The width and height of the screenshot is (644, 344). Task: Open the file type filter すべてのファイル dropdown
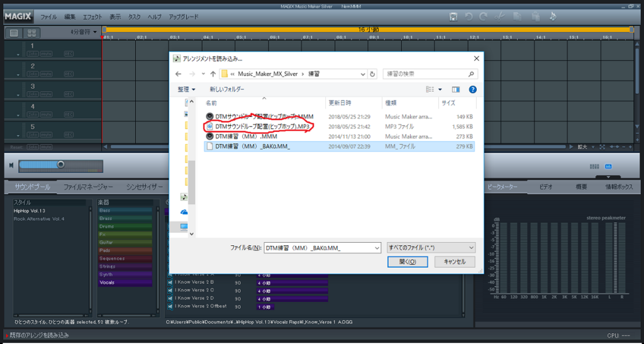tap(431, 248)
